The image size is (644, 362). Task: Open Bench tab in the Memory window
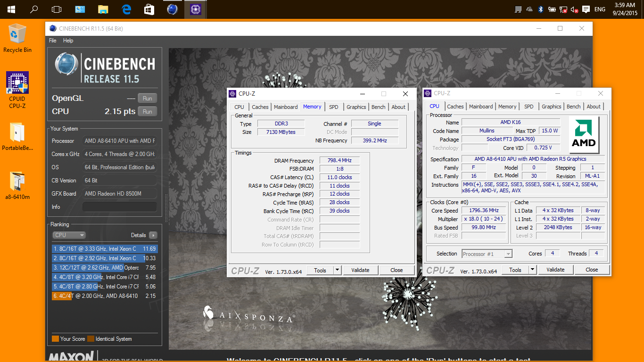[x=378, y=107]
